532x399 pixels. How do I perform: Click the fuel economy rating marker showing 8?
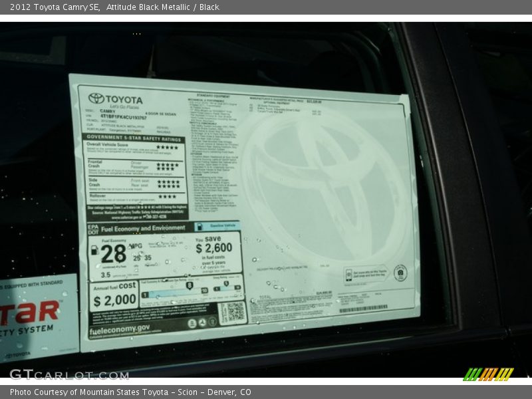pyautogui.click(x=190, y=286)
